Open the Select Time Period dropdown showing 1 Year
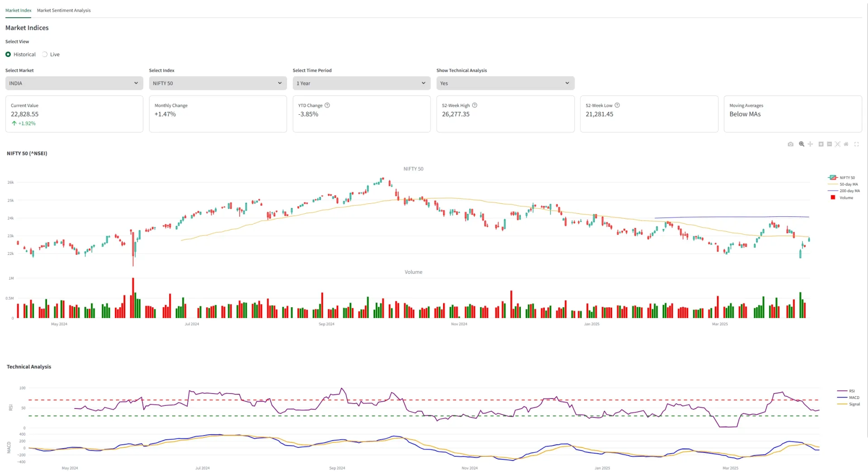This screenshot has width=868, height=474. click(x=362, y=83)
